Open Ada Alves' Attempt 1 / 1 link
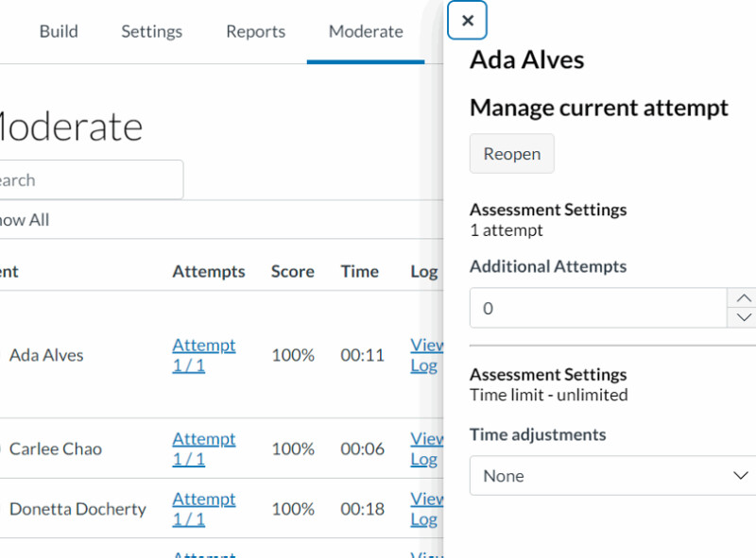The height and width of the screenshot is (558, 756). (203, 355)
